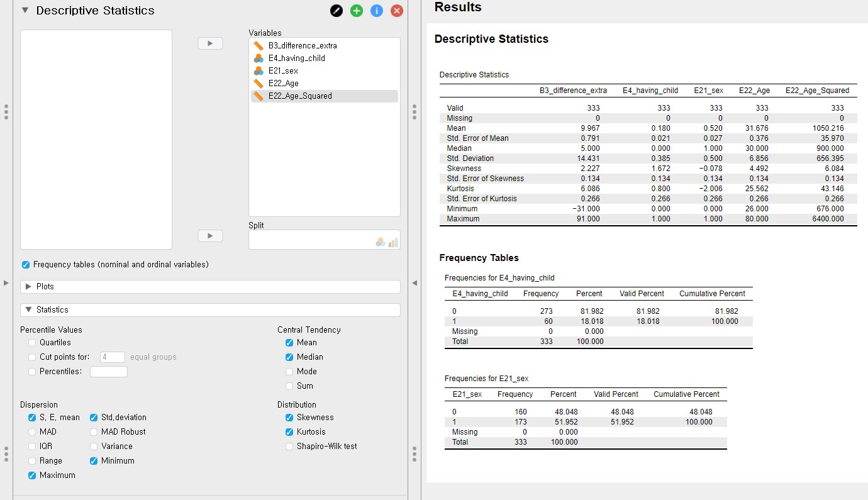This screenshot has height=500, width=868.
Task: Open the blue info help icon
Action: coord(377,11)
